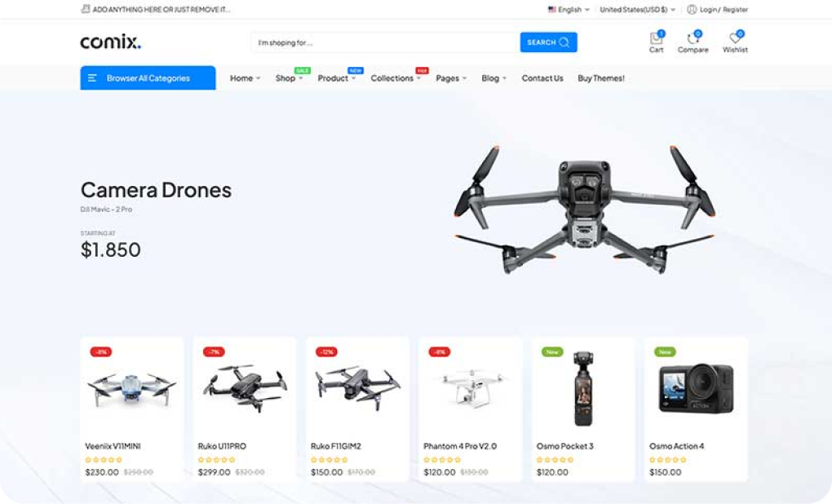This screenshot has height=504, width=832.
Task: Expand the Home menu dropdown
Action: tap(245, 78)
